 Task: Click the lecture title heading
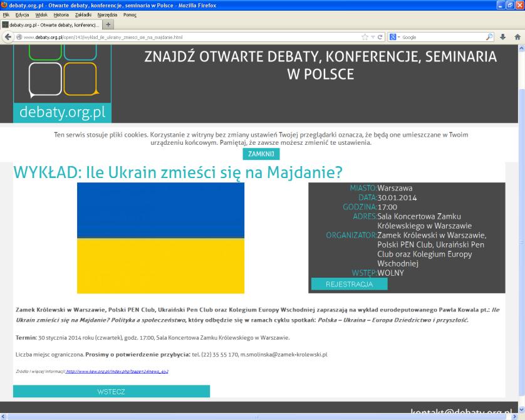[178, 172]
